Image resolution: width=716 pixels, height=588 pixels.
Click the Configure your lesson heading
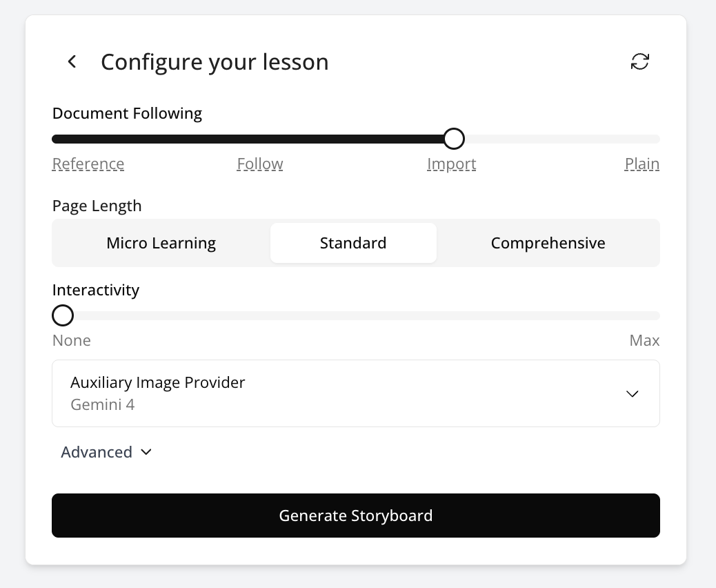(215, 62)
